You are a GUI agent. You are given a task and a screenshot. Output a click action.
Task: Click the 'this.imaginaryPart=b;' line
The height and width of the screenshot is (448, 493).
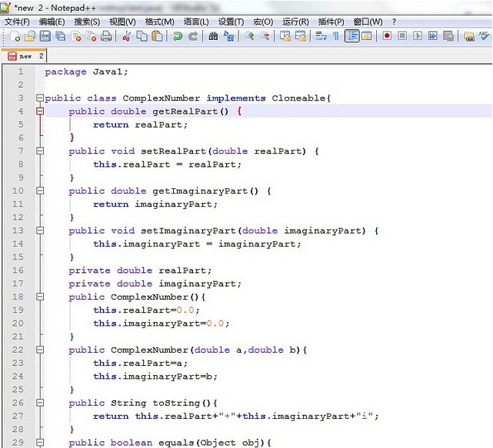click(155, 376)
